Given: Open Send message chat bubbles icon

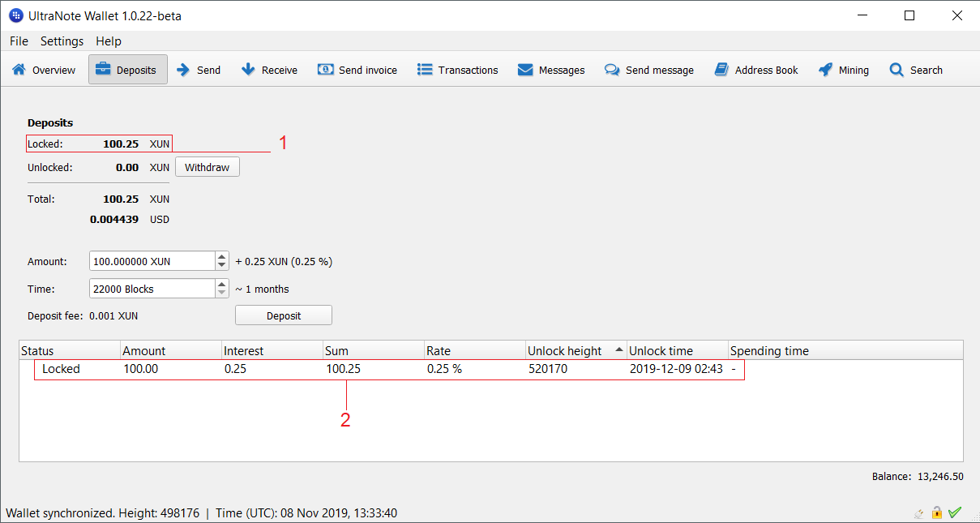Looking at the screenshot, I should tap(612, 70).
